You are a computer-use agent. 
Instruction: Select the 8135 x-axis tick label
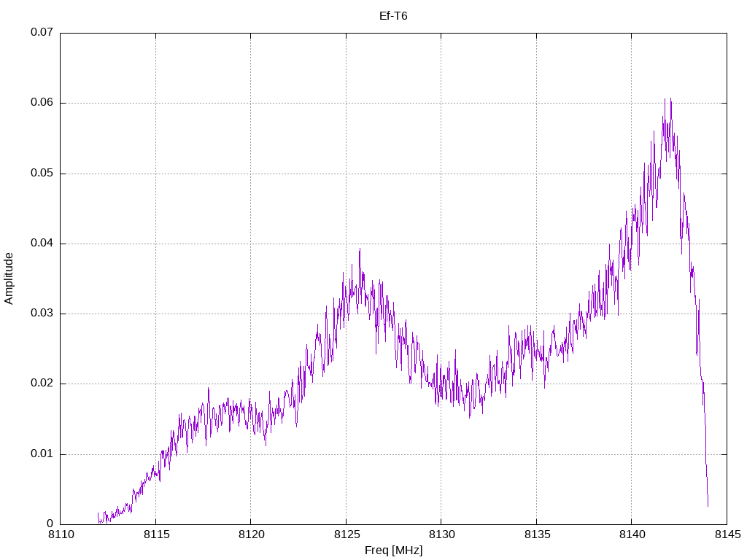click(x=536, y=535)
